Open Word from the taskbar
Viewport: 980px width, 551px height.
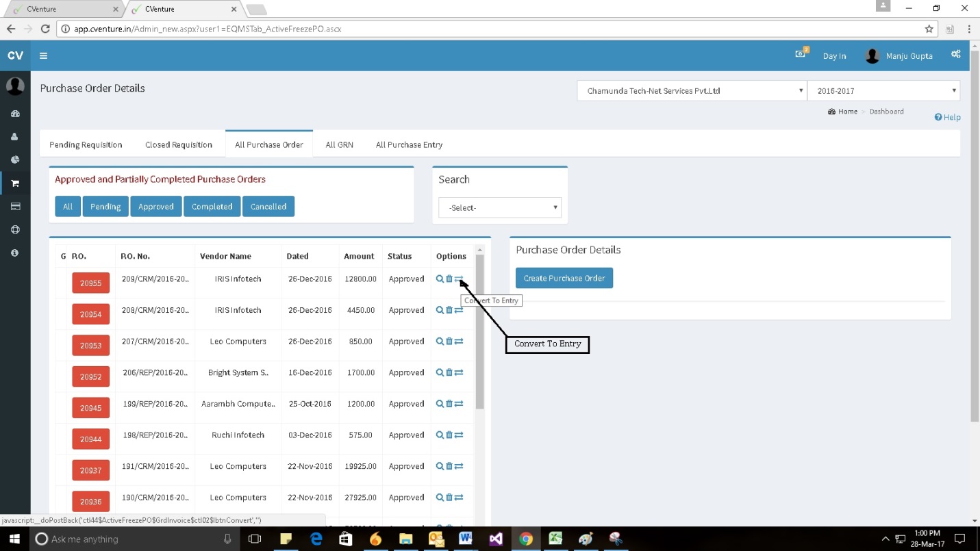click(x=466, y=539)
